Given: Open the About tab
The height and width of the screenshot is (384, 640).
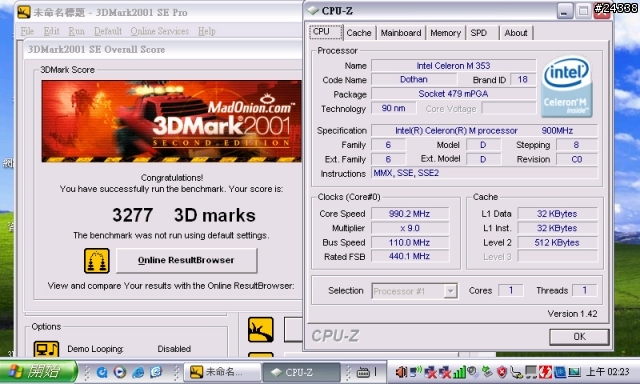Looking at the screenshot, I should (x=516, y=33).
